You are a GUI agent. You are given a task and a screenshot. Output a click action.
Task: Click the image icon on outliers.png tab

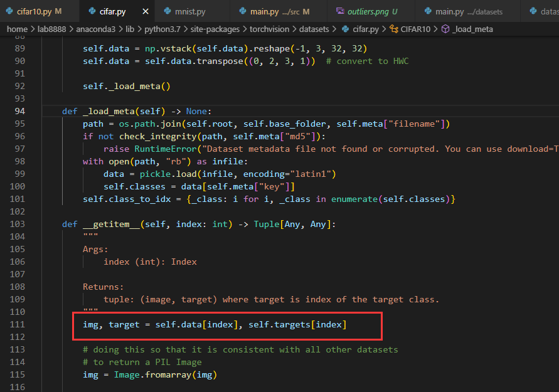(339, 11)
